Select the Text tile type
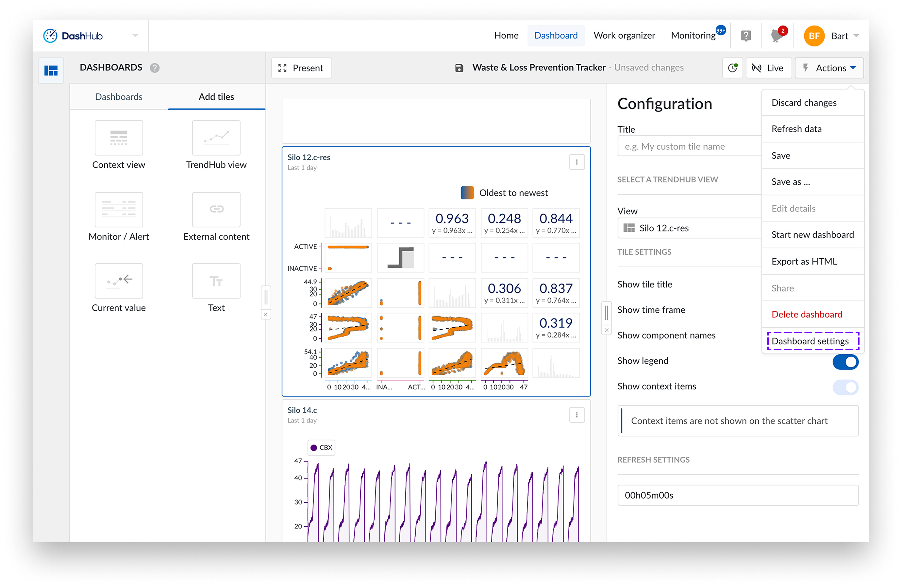902x588 pixels. [x=216, y=281]
